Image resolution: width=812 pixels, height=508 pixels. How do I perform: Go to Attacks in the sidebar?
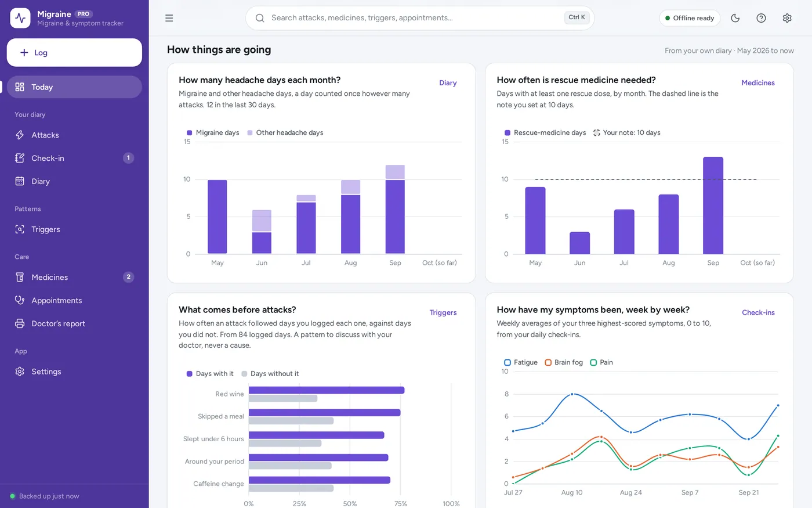point(74,135)
